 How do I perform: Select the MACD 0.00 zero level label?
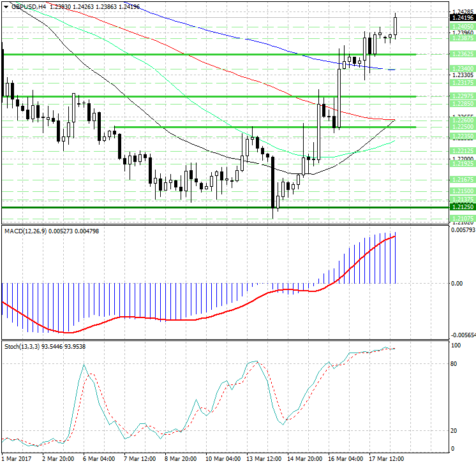click(456, 283)
